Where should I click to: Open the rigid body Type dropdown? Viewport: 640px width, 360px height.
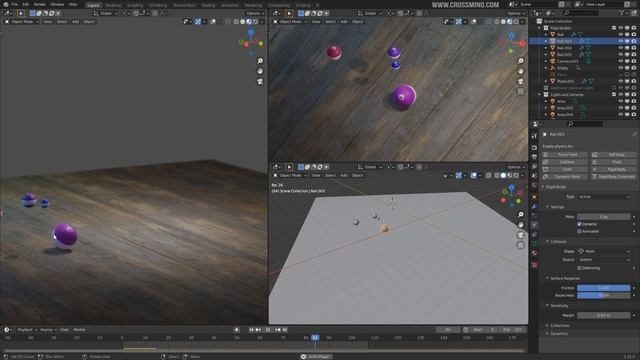coord(604,197)
